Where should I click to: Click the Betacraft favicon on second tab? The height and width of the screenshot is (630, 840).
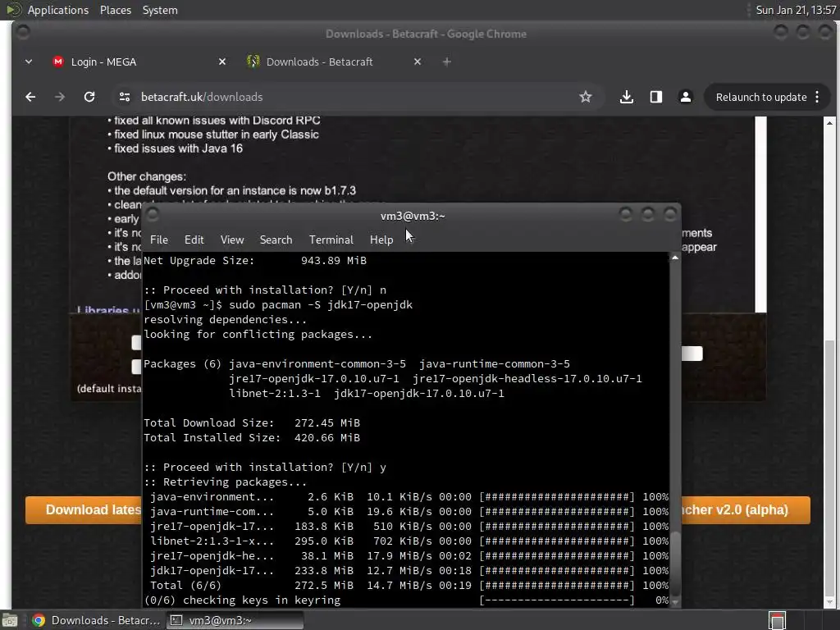coord(253,62)
